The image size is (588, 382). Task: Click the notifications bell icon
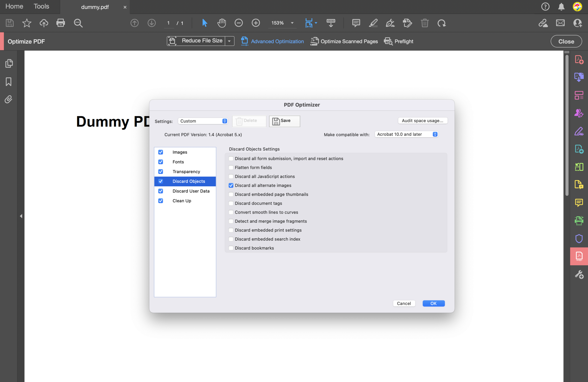pyautogui.click(x=561, y=7)
